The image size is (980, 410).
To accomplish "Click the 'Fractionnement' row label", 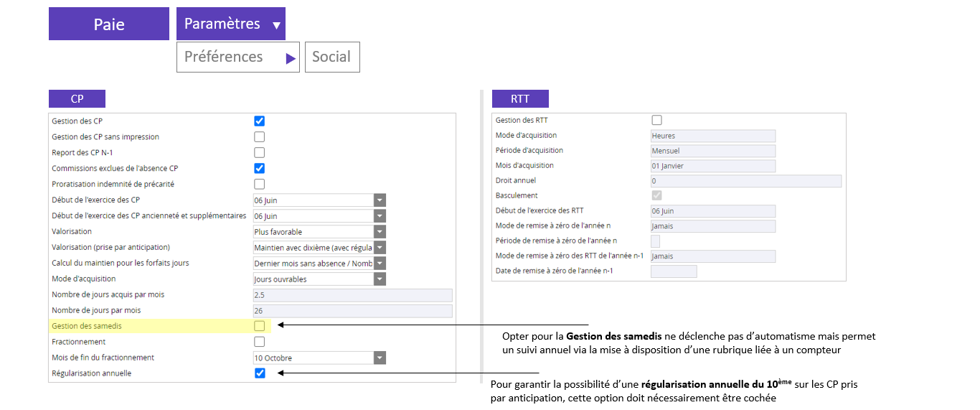I will [x=79, y=342].
